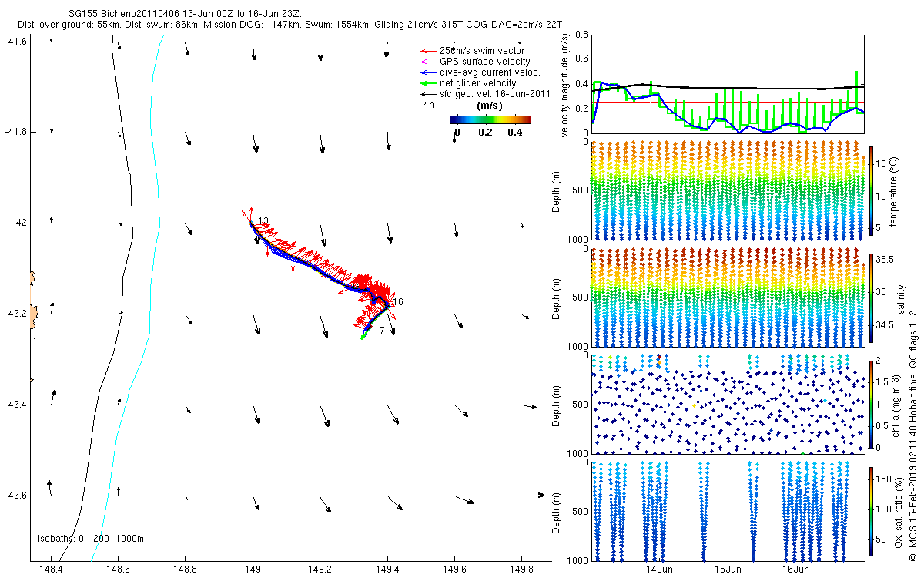The width and height of the screenshot is (924, 578).
Task: Click the '0.8' tick on the velocity magnitude axis
Action: (581, 35)
